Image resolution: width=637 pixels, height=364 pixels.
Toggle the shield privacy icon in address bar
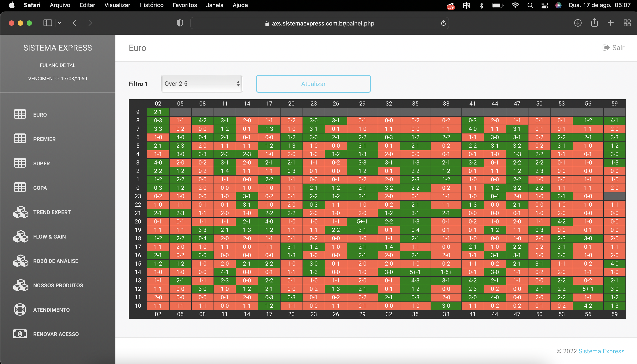pos(179,23)
